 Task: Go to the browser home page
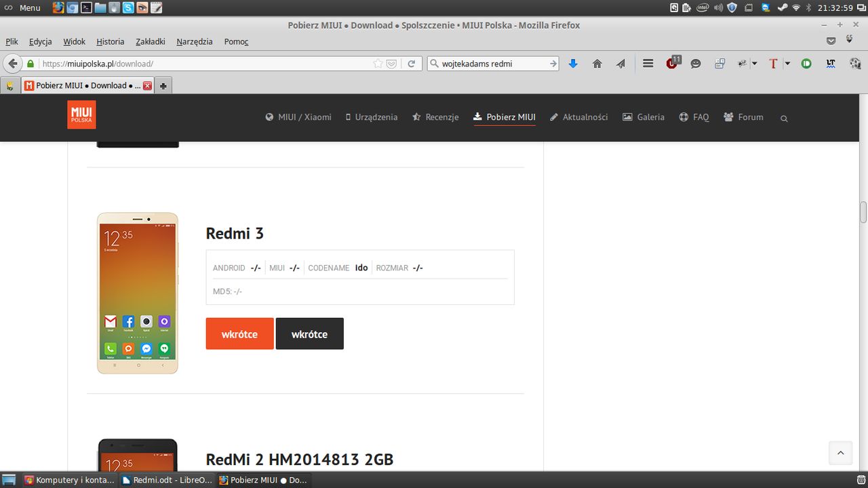coord(597,64)
